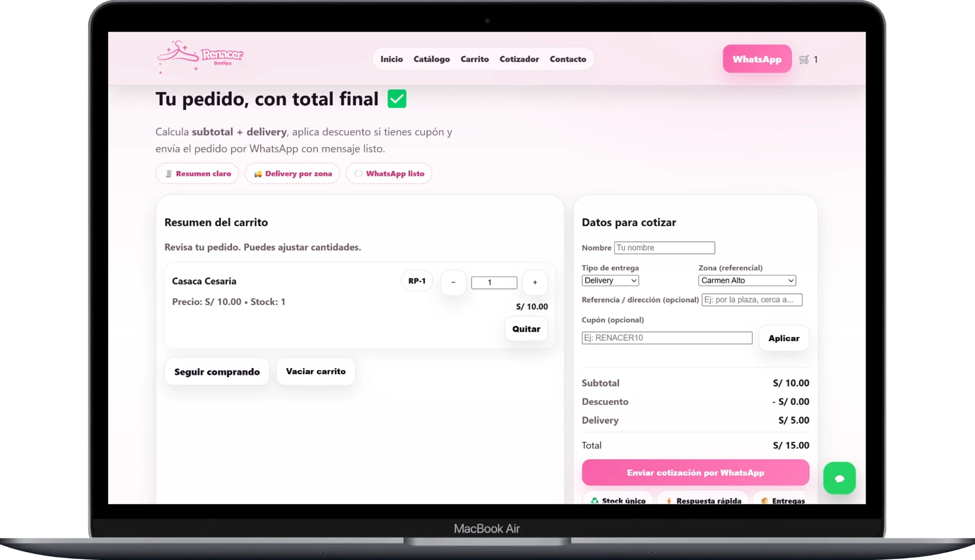975x560 pixels.
Task: Open the Contacto nav item
Action: 568,59
